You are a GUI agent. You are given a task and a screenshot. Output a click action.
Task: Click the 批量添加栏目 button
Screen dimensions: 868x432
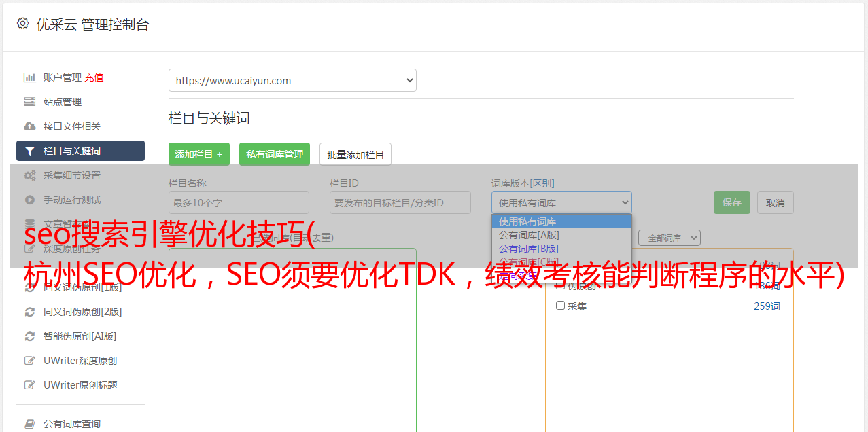355,154
